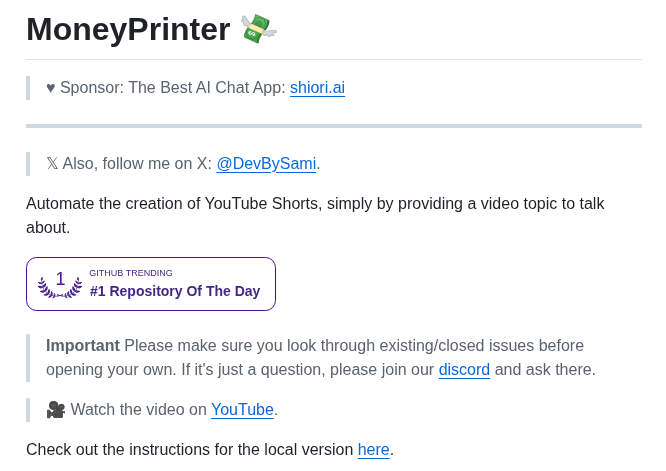Click the 'GITHUB TRENDING' badge caption
Image resolution: width=666 pixels, height=471 pixels.
131,273
